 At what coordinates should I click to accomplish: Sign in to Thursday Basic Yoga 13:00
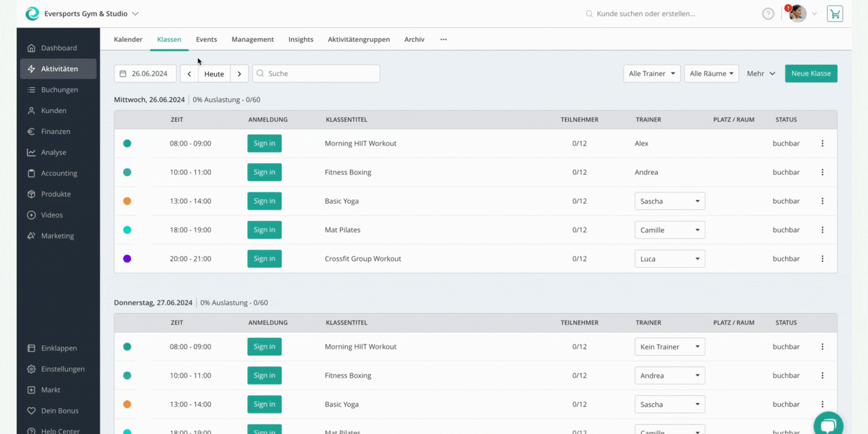[x=264, y=404]
